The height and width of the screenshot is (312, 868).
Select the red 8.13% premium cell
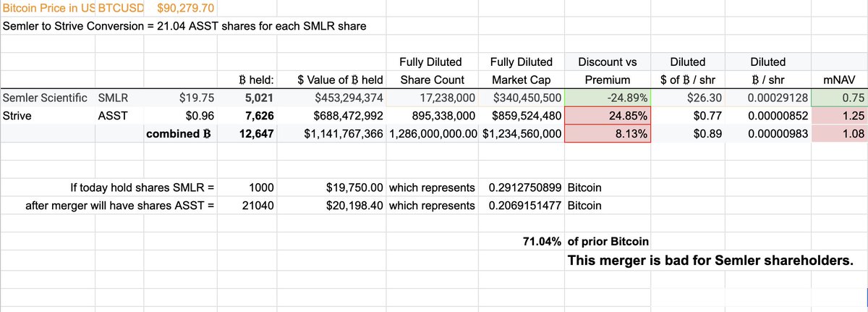tap(608, 133)
